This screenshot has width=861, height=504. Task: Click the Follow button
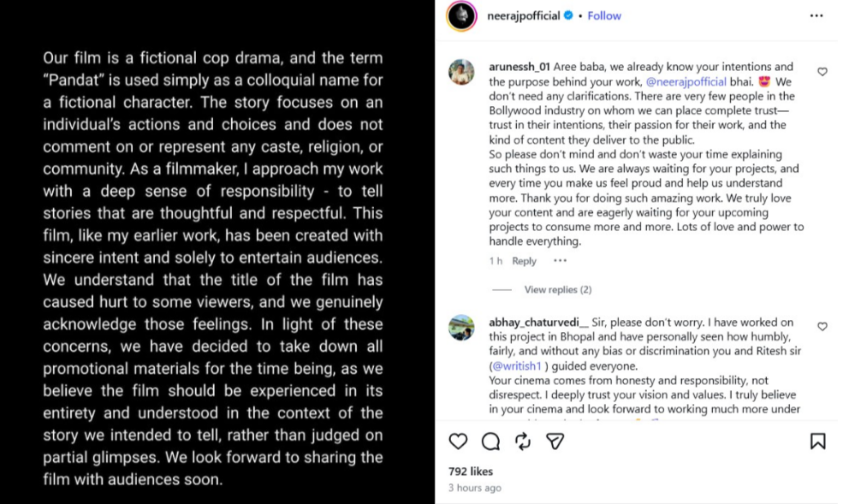604,15
